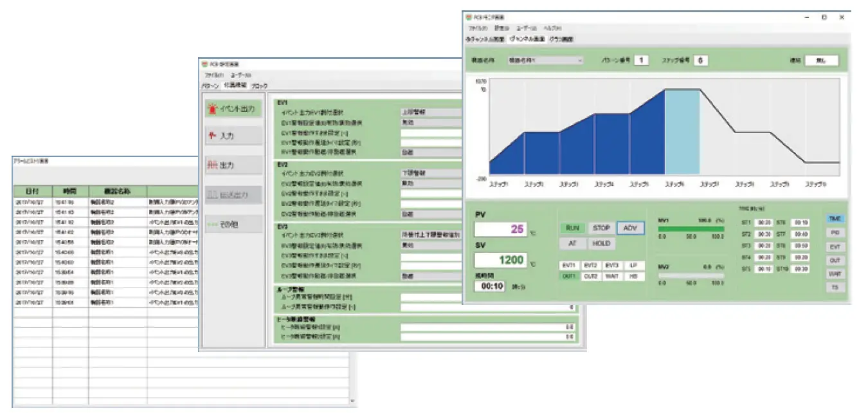Viewport: 868px width, 413px height.
Task: Switch to the 多チャンネル画面 tab
Action: coord(485,39)
